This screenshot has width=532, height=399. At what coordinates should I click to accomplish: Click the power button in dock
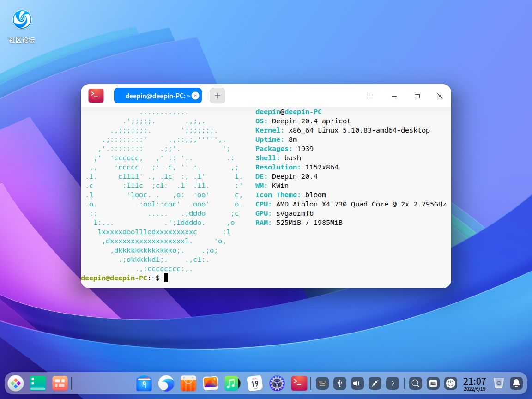(x=451, y=383)
